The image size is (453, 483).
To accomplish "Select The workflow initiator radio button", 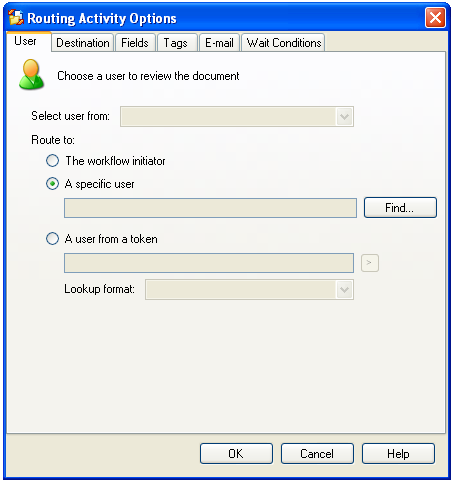I will (x=52, y=161).
